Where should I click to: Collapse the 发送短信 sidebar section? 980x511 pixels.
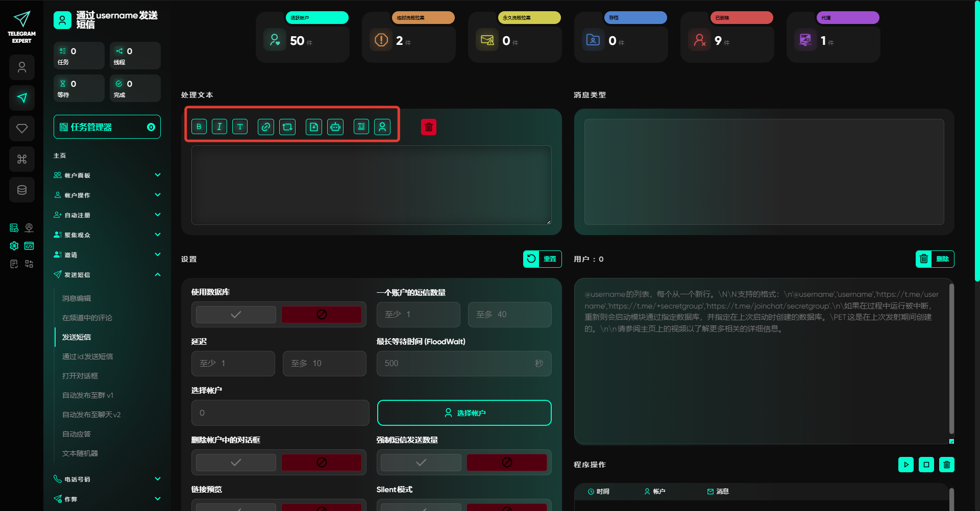point(158,275)
